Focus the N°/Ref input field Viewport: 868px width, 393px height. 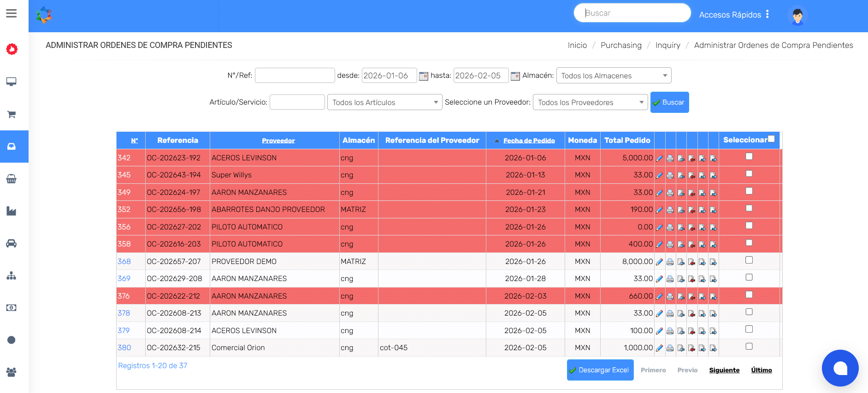click(x=295, y=76)
